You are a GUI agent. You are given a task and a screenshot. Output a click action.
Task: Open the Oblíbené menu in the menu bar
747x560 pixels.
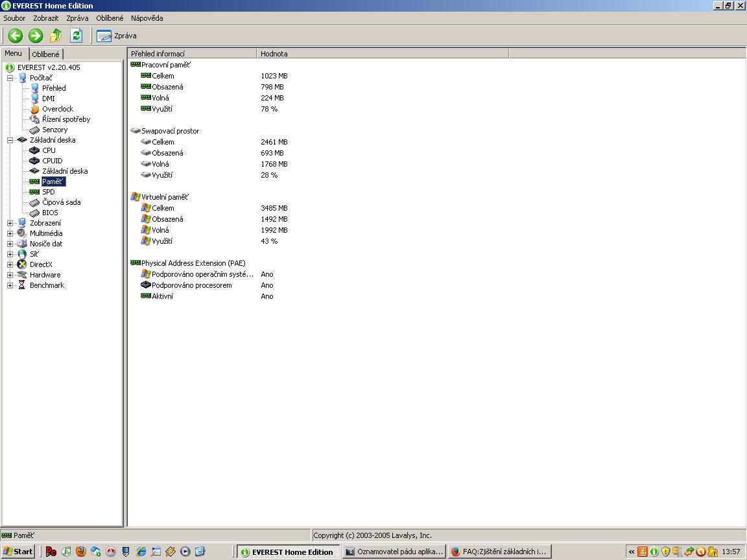coord(110,18)
